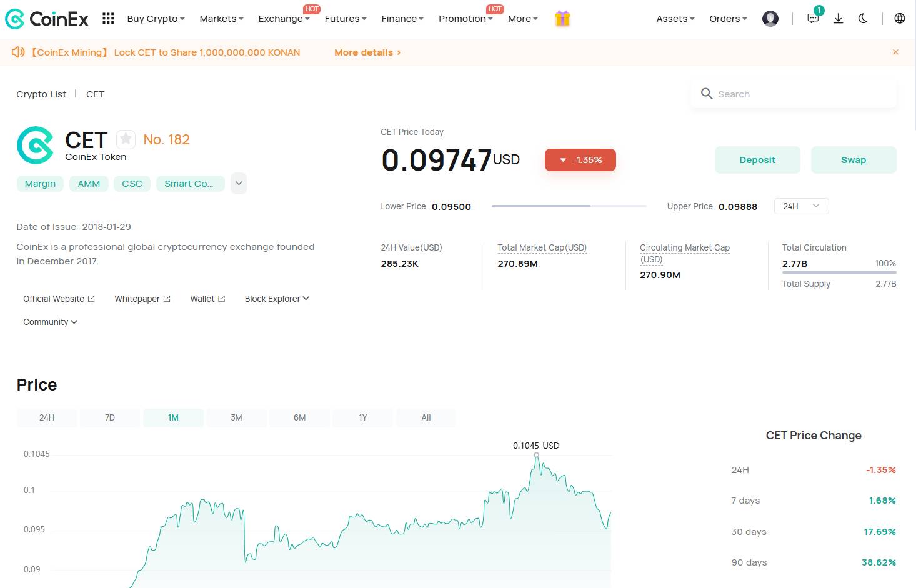Click the 7 days 1.68% value
Viewport: 916px width, 588px height.
pos(882,501)
